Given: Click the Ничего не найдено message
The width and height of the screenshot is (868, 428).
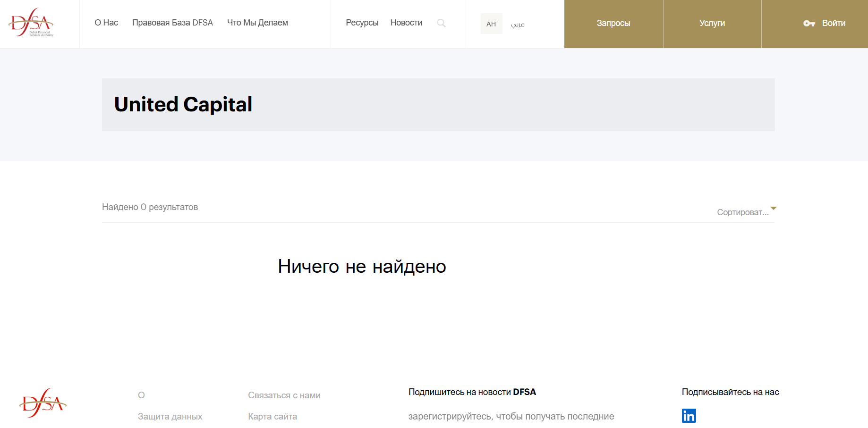Looking at the screenshot, I should [362, 267].
